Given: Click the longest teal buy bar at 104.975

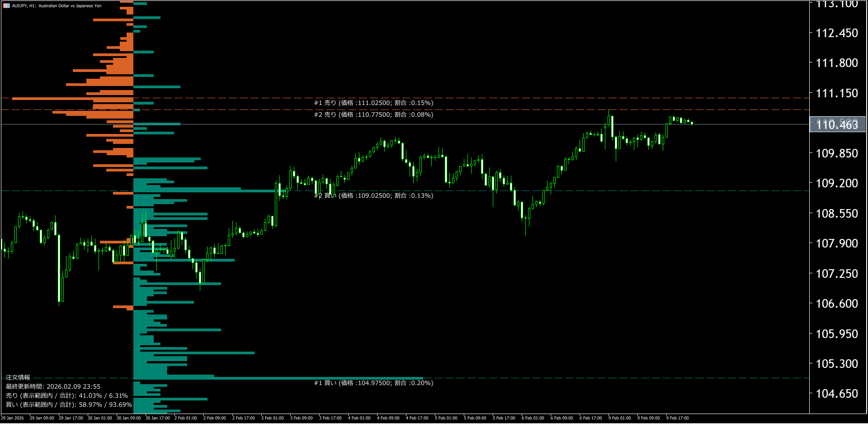Looking at the screenshot, I should point(278,378).
